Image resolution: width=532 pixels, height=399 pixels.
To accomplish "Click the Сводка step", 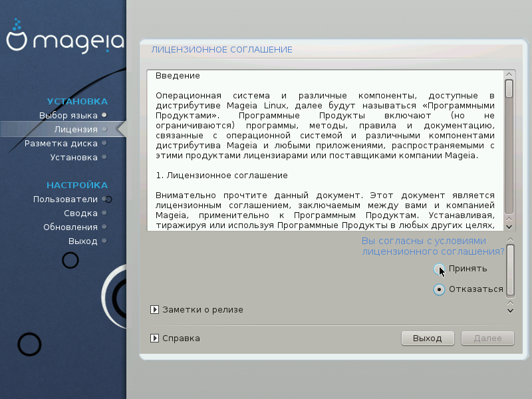I will (x=80, y=213).
